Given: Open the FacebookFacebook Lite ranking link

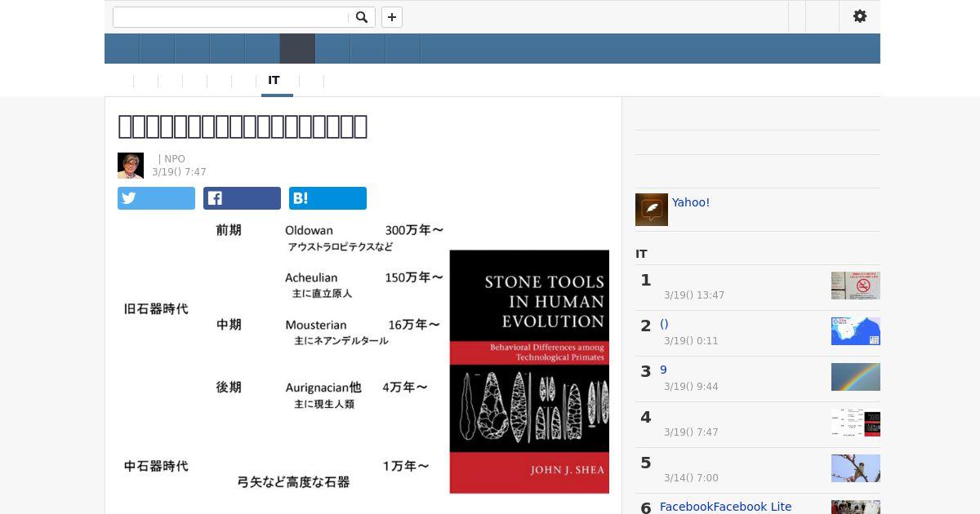Looking at the screenshot, I should click(x=726, y=507).
